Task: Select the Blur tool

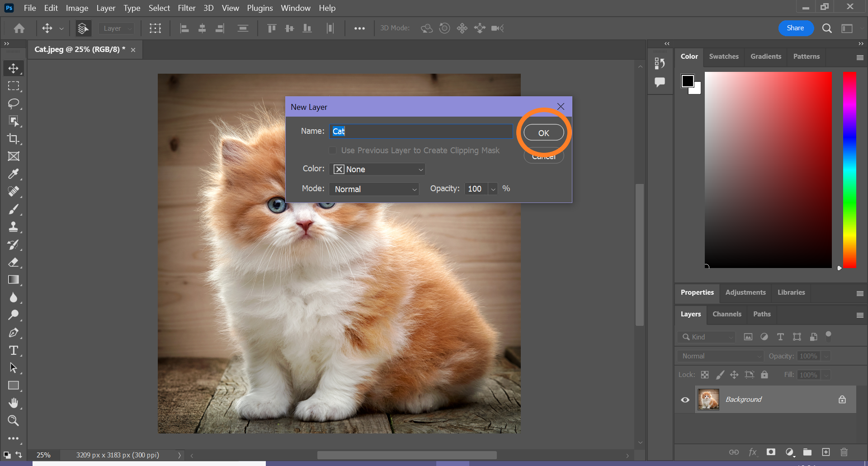Action: 13,297
